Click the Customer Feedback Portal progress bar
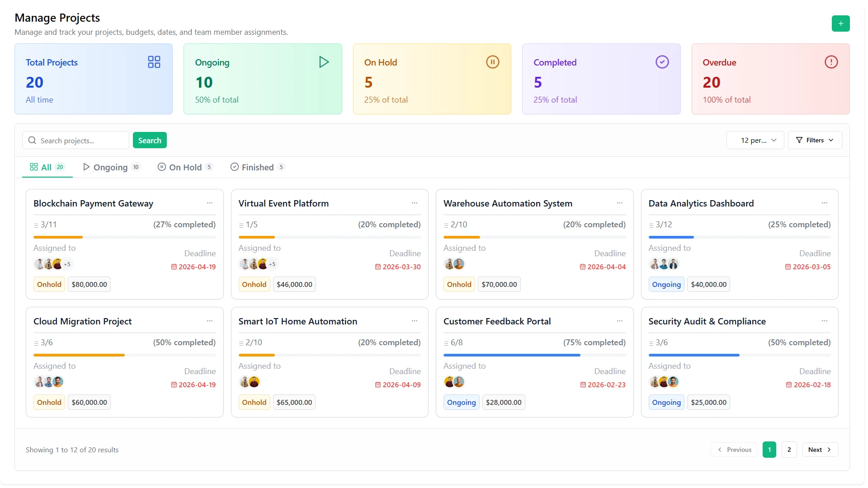The image size is (868, 488). tap(534, 355)
